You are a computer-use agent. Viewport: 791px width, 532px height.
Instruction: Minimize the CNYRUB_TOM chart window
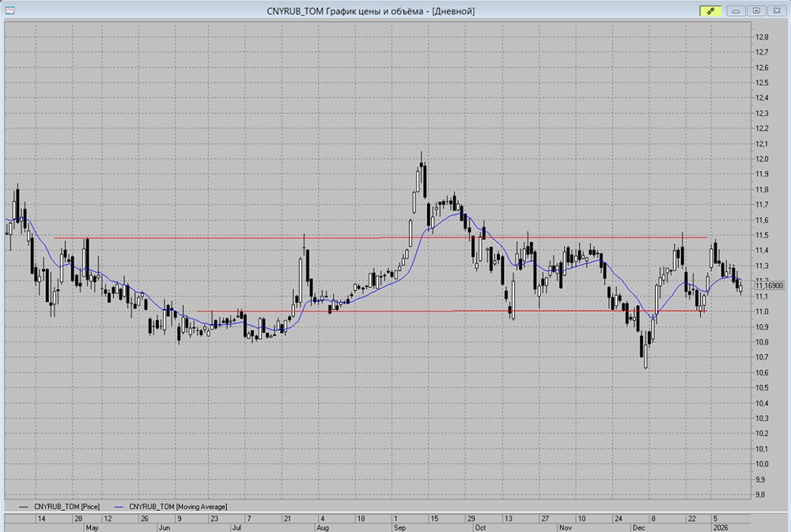coord(737,11)
